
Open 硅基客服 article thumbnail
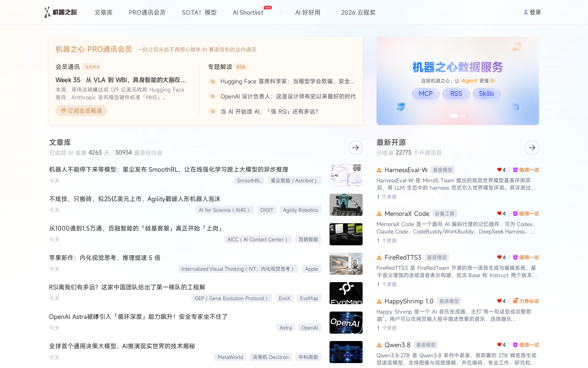pos(346,234)
